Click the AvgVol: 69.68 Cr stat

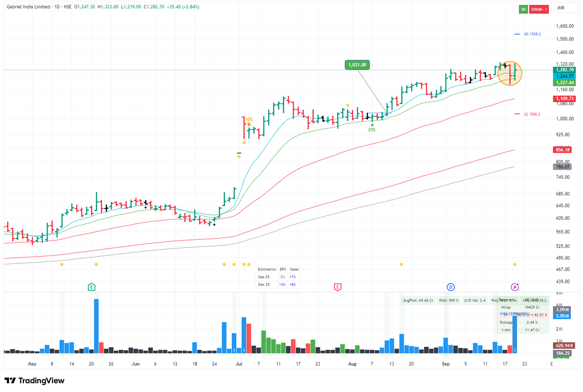(x=417, y=300)
